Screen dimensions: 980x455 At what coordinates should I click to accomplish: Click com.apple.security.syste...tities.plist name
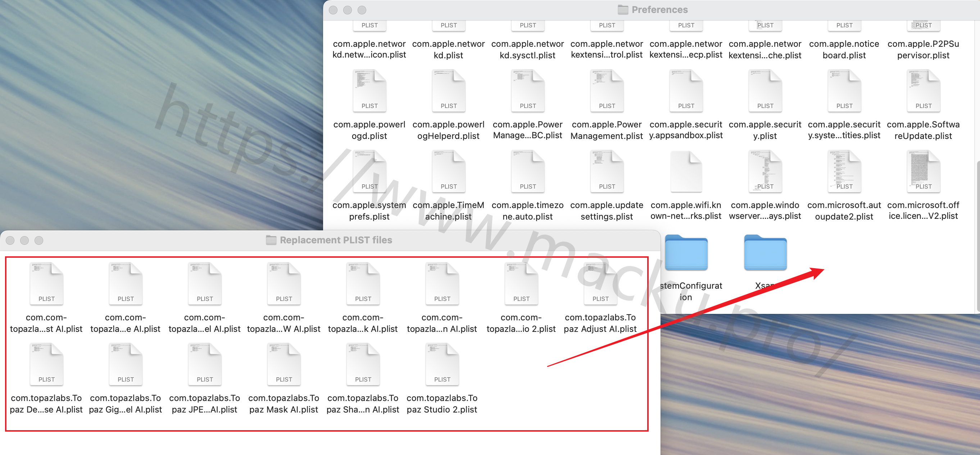click(844, 130)
